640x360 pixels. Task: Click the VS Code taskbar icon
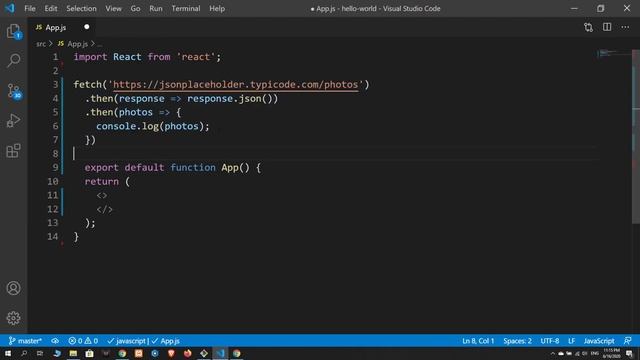(220, 353)
